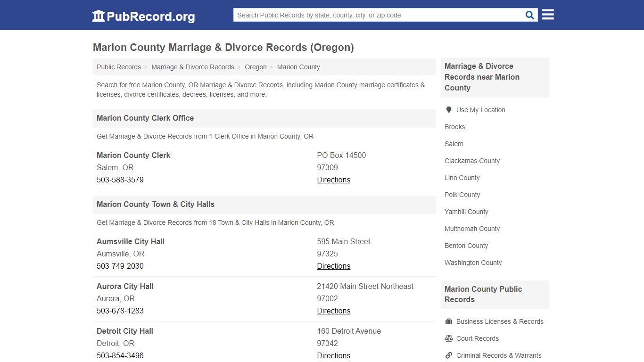
Task: Click the Business Licenses briefcase icon
Action: pos(449,321)
